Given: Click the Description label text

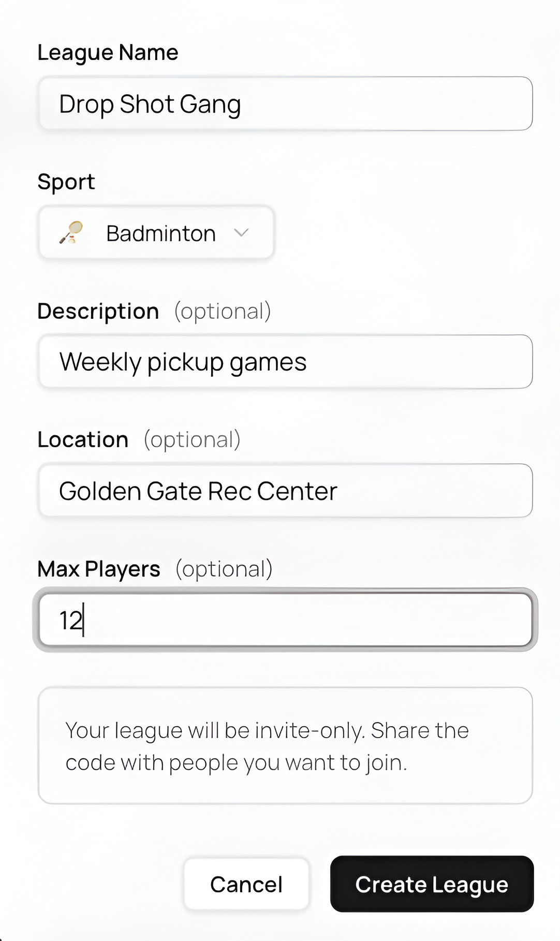Looking at the screenshot, I should click(x=98, y=312).
